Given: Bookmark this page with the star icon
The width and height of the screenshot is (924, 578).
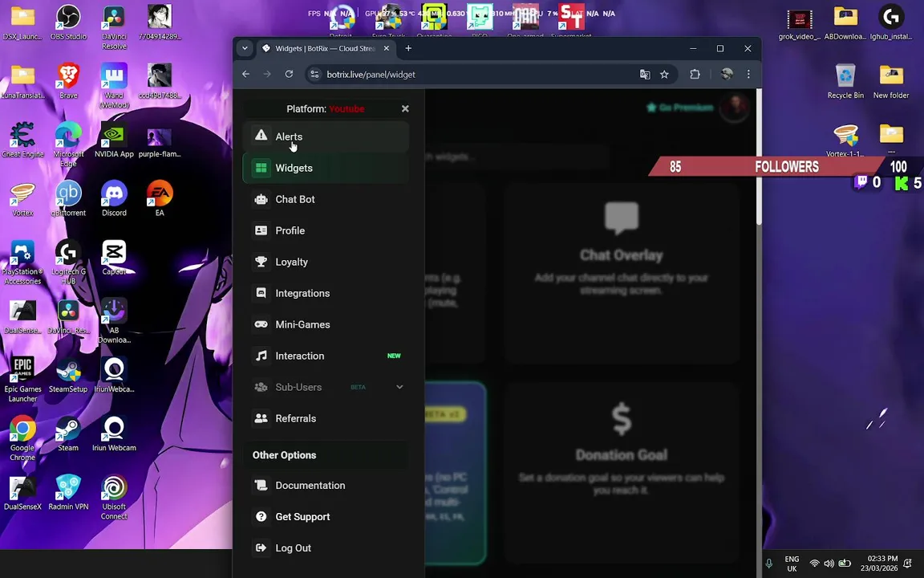Looking at the screenshot, I should 664,75.
